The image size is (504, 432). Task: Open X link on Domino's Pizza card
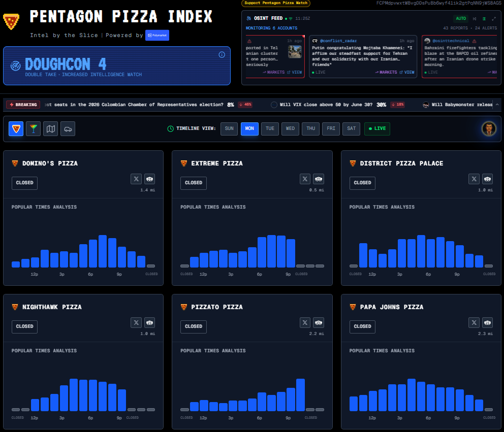[x=136, y=179]
